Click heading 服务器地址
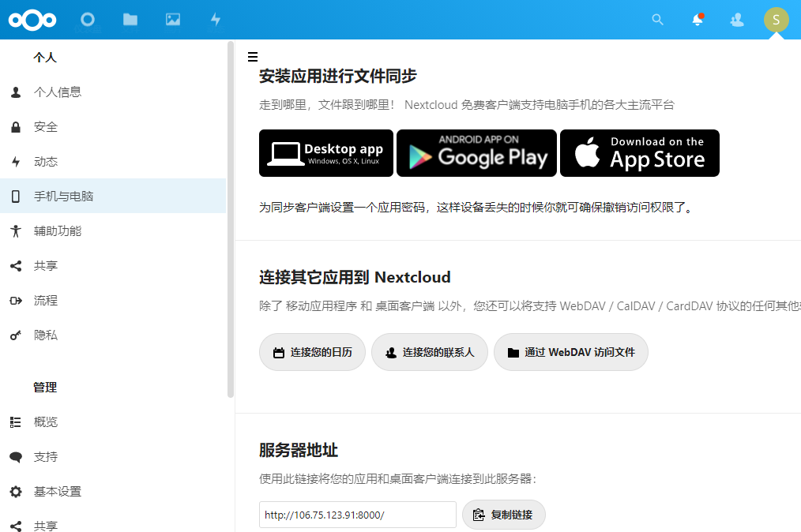This screenshot has height=532, width=801. 299,451
